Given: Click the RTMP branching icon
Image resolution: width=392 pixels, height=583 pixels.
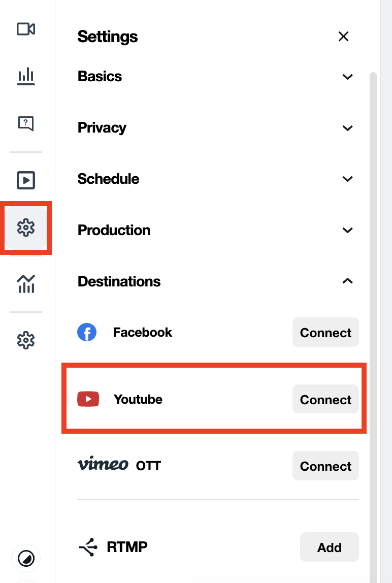Looking at the screenshot, I should coord(87,547).
